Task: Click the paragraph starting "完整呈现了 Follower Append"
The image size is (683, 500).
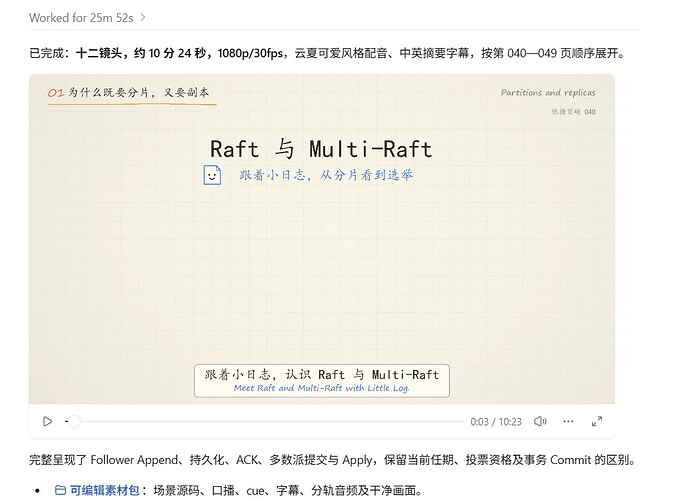Action: [x=333, y=460]
